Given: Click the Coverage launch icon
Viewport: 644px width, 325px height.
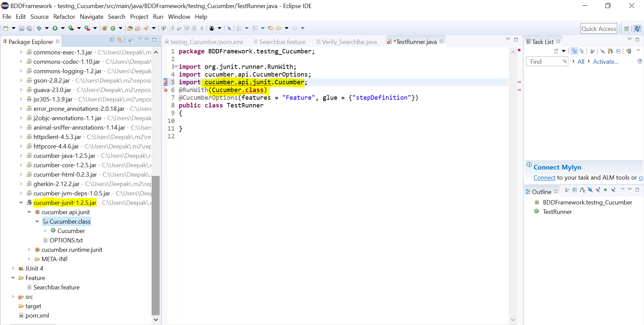Looking at the screenshot, I should [x=71, y=28].
